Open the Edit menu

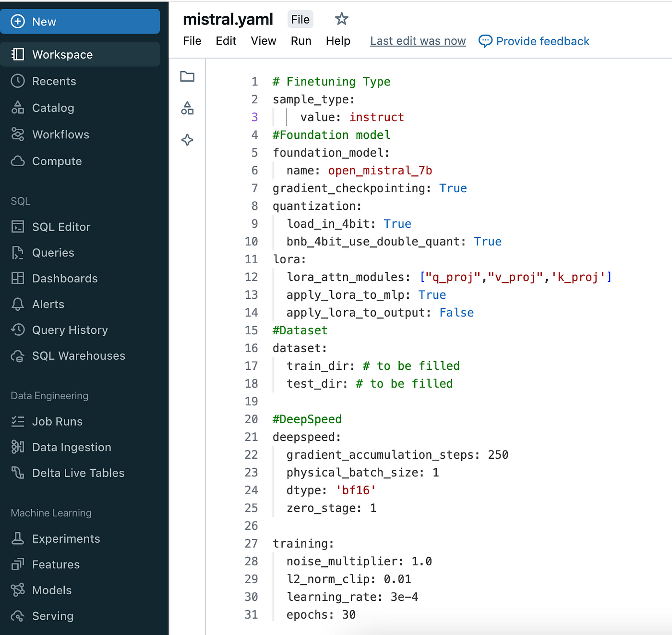point(226,41)
